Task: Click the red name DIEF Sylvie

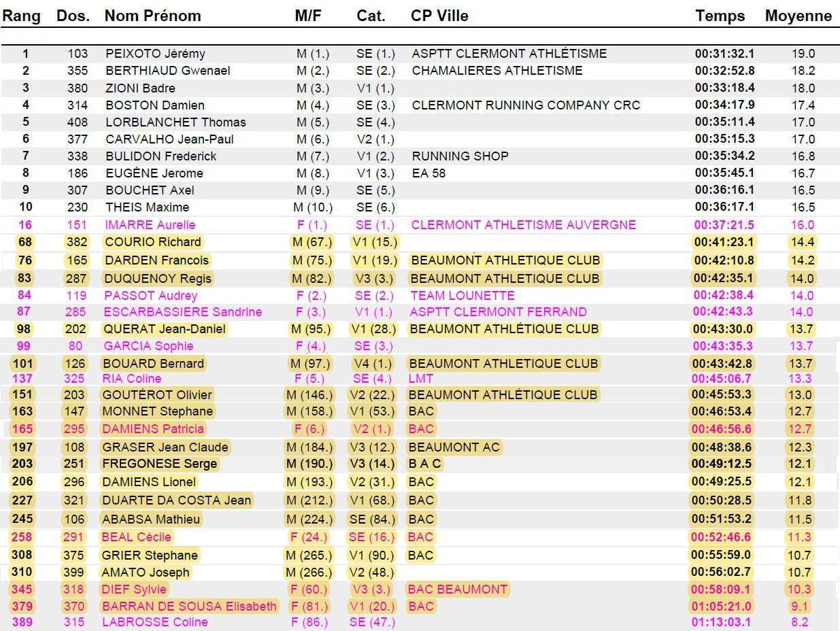Action: [134, 590]
